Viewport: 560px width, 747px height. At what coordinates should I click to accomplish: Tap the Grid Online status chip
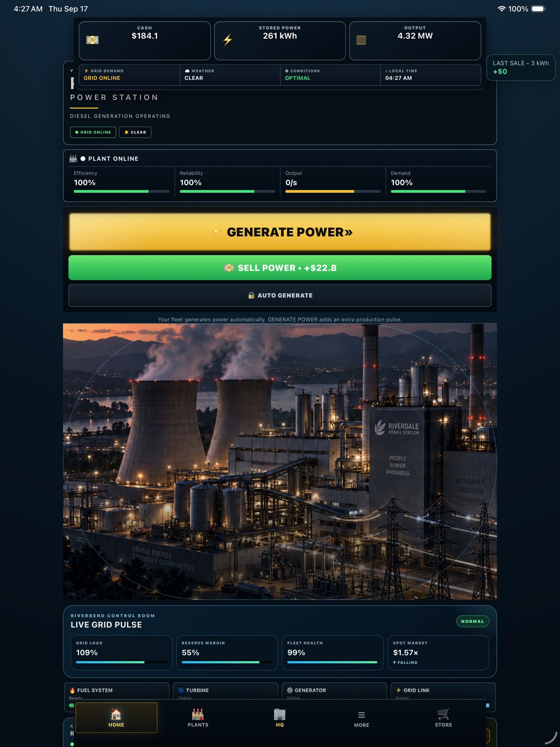[93, 132]
